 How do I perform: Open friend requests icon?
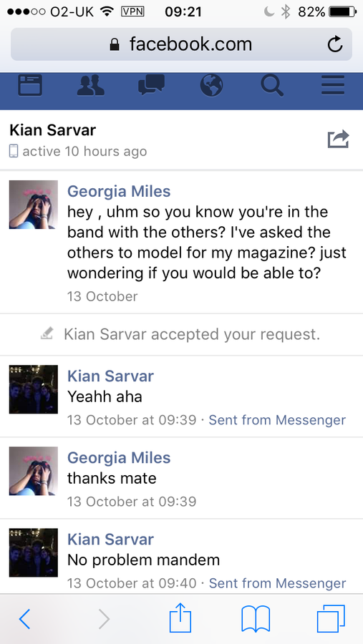point(90,85)
